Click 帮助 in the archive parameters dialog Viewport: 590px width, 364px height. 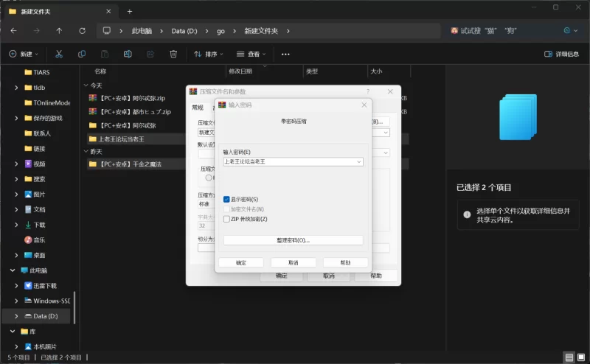coord(376,276)
